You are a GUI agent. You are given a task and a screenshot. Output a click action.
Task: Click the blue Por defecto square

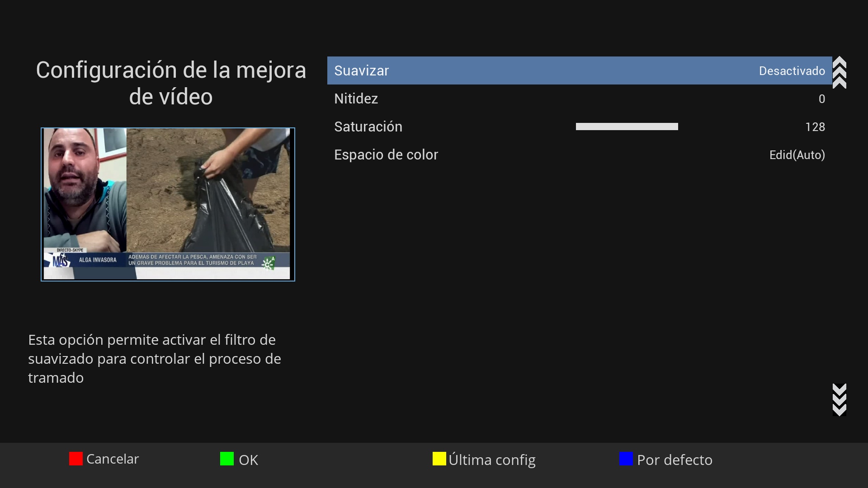click(626, 459)
